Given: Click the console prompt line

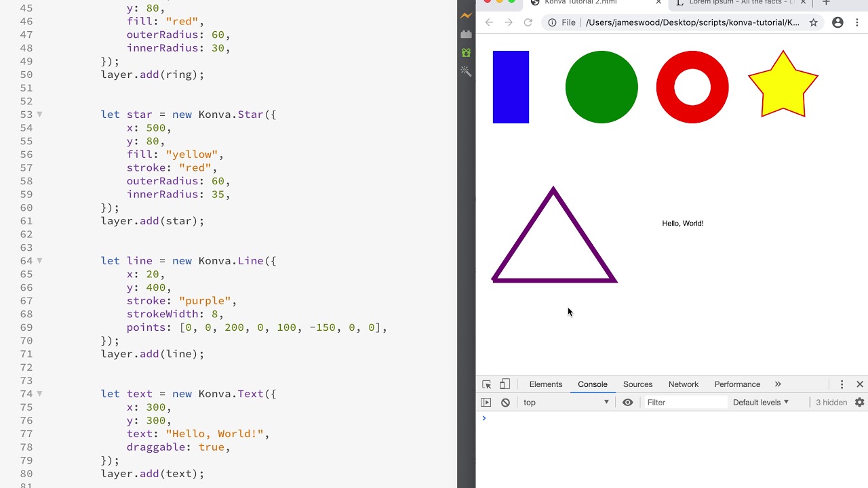Looking at the screenshot, I should tap(671, 418).
